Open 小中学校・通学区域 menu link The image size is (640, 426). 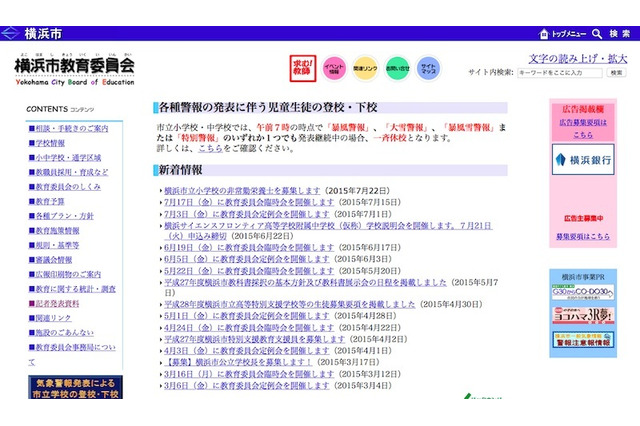[64, 158]
